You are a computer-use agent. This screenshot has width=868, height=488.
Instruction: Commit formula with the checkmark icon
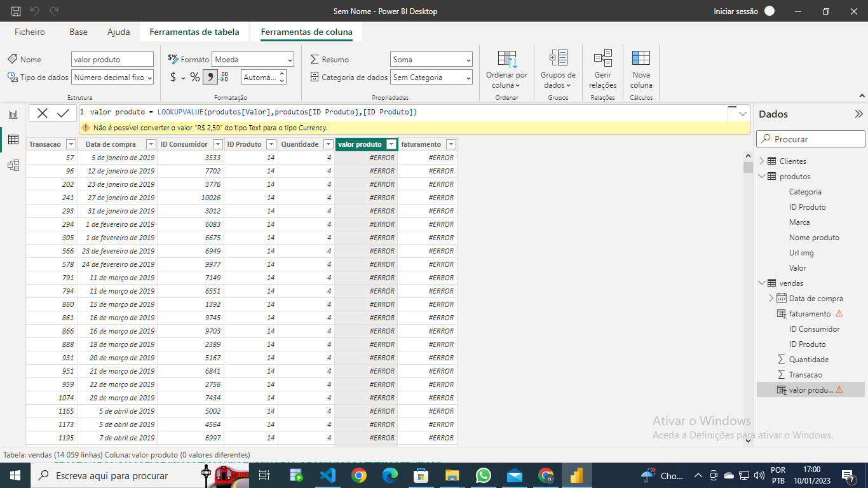[x=63, y=113]
